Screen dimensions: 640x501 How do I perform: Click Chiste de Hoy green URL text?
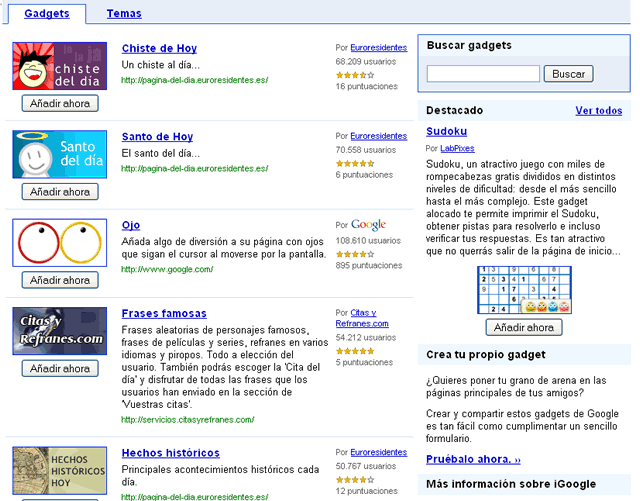(195, 80)
